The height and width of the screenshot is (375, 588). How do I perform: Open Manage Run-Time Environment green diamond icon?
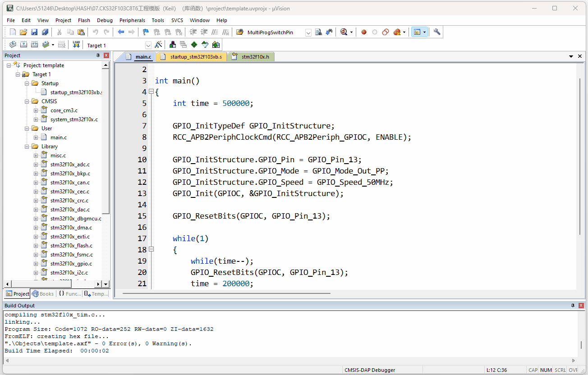(194, 45)
